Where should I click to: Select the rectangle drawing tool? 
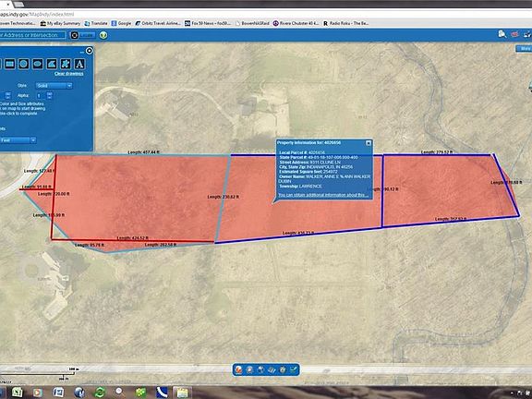pyautogui.click(x=9, y=64)
